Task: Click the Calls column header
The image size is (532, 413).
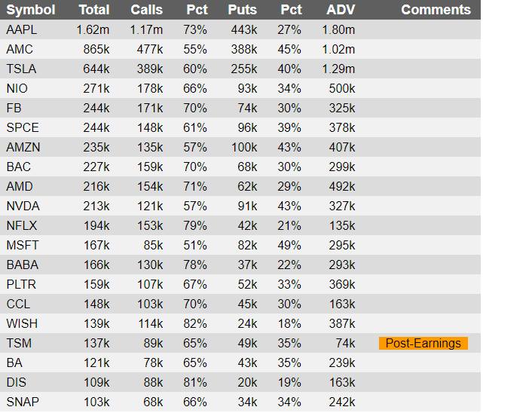Action: (x=147, y=10)
